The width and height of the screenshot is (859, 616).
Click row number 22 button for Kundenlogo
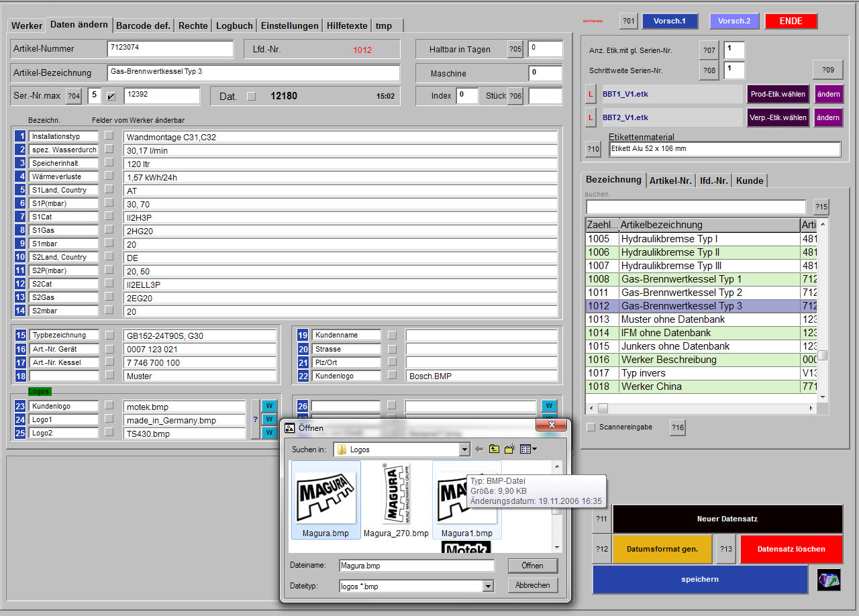(x=303, y=376)
